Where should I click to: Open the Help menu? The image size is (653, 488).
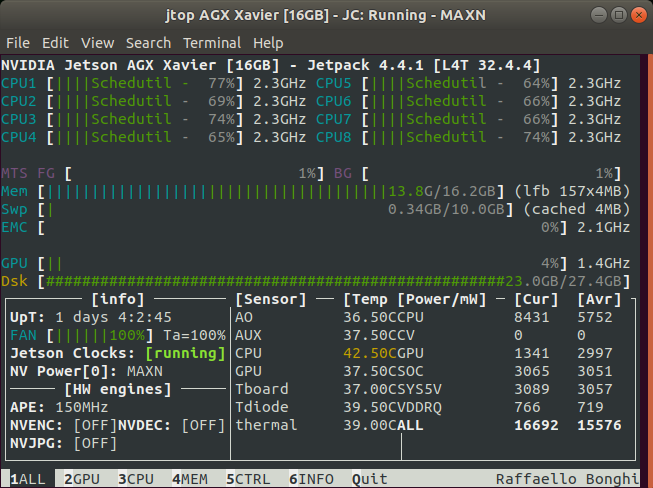coord(268,43)
